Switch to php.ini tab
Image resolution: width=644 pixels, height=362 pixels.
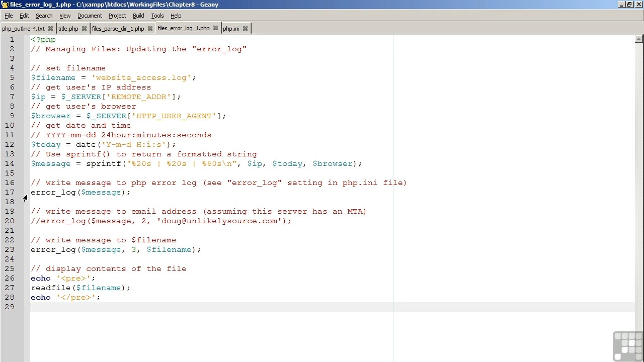click(x=231, y=29)
